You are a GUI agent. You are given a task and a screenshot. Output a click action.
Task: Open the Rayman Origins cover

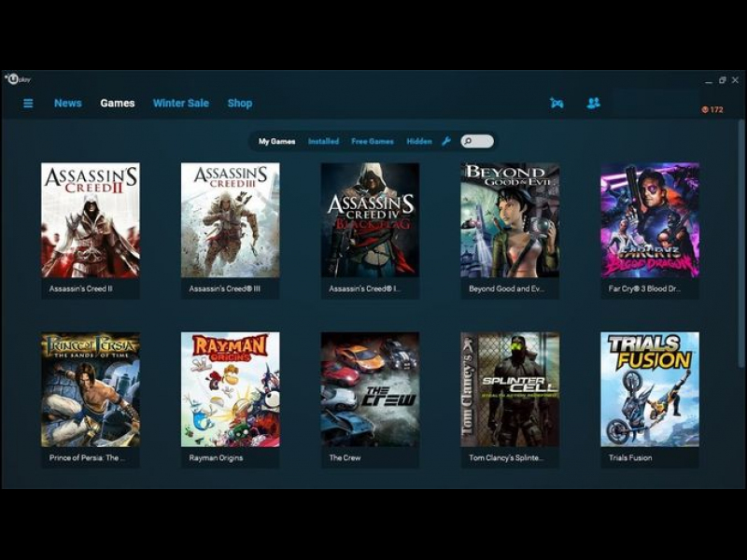click(x=230, y=389)
